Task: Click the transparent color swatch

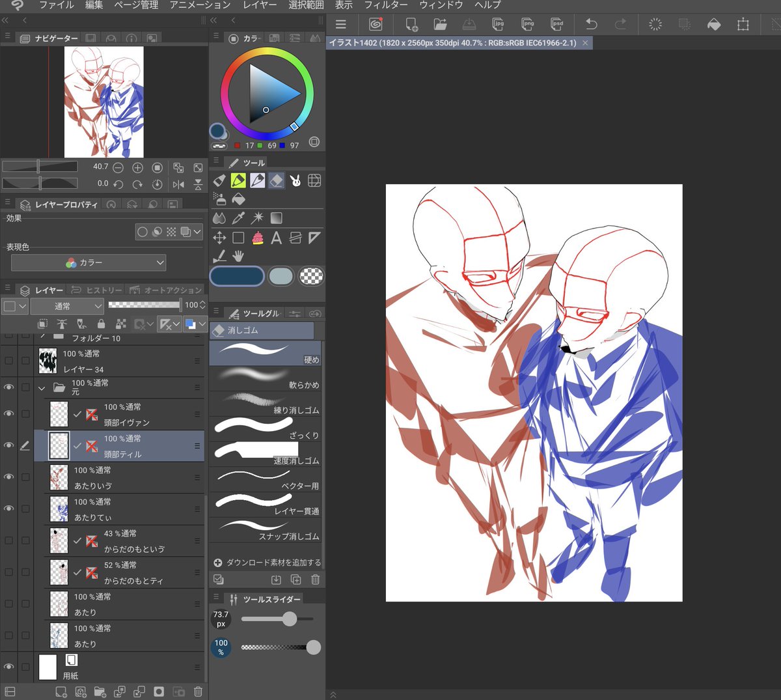Action: 311,276
